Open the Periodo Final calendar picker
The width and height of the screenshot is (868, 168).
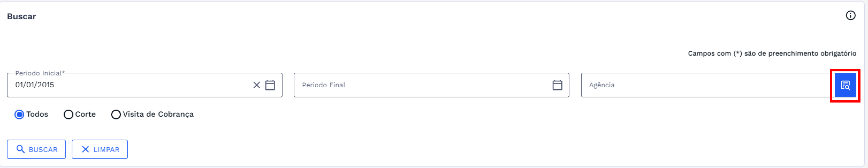[557, 85]
